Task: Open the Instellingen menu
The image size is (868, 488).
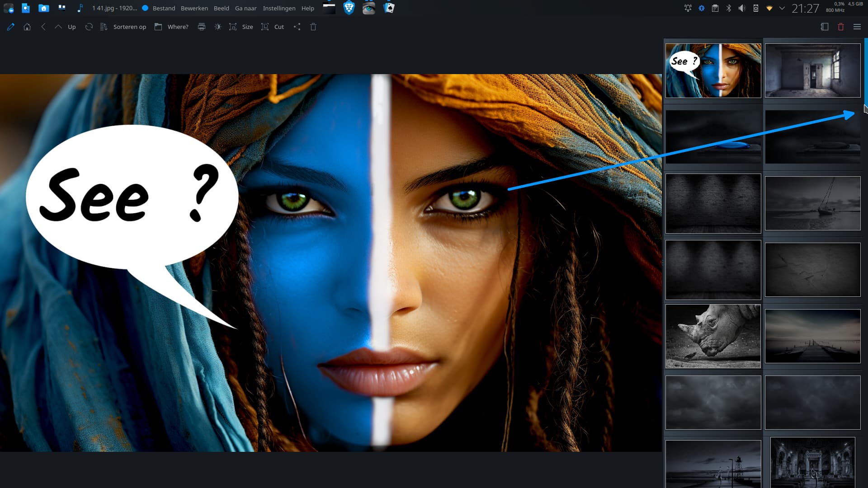Action: point(279,8)
